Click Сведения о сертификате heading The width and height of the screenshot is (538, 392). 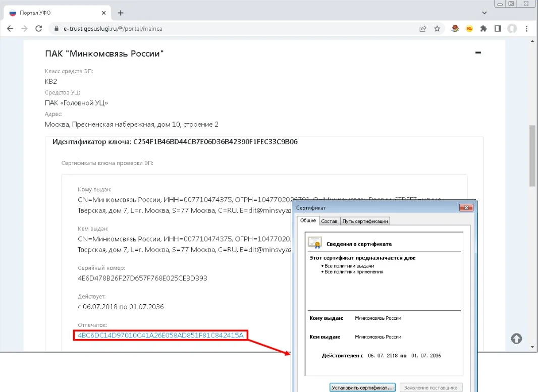pos(359,244)
